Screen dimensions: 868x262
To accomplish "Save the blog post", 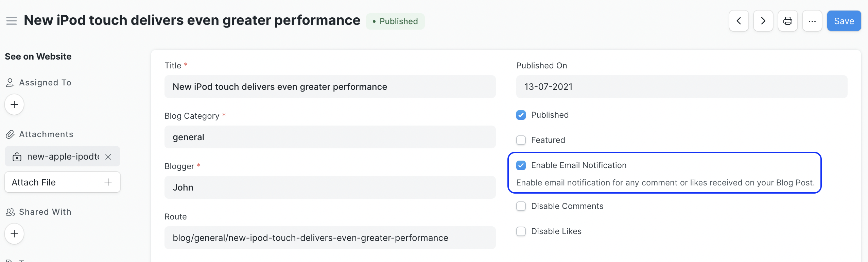I will tap(844, 21).
